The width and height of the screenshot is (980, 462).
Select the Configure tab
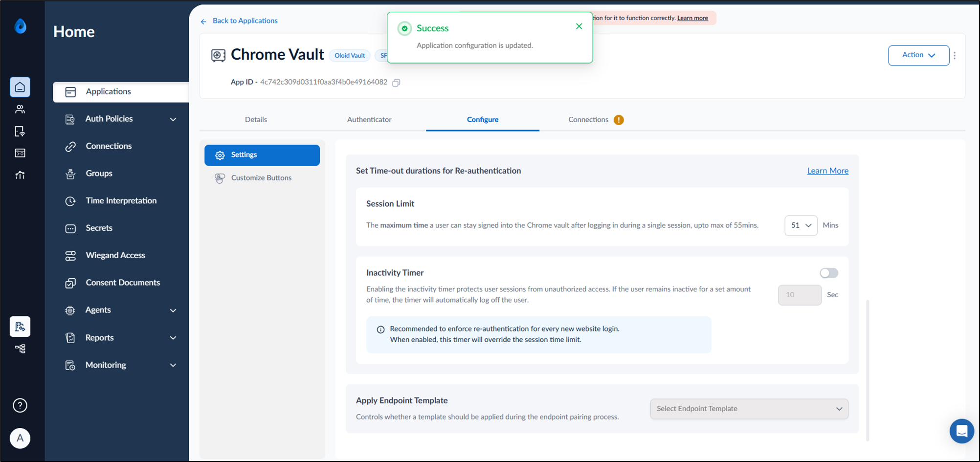(483, 119)
